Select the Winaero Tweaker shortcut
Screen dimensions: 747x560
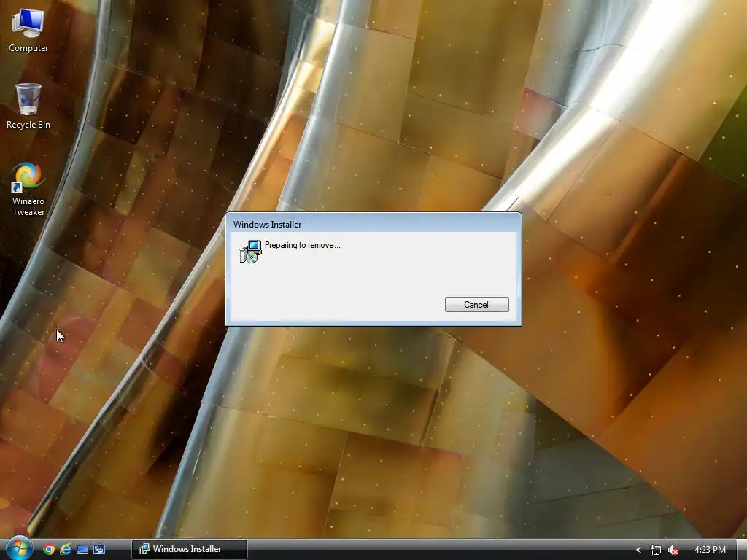point(28,189)
